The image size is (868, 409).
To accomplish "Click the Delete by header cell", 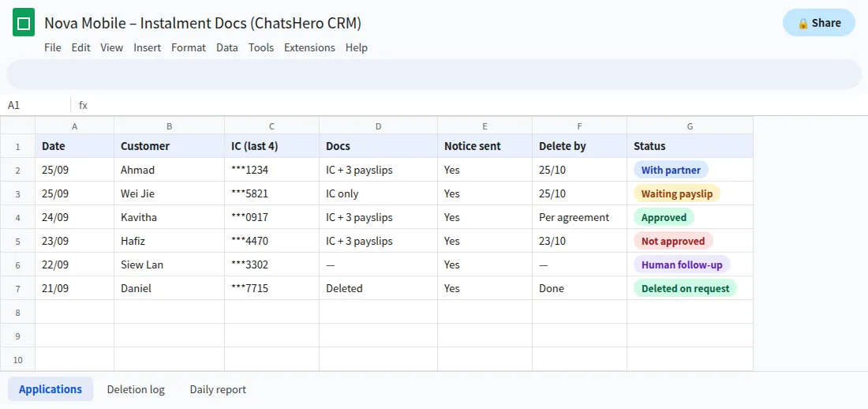I will 580,146.
